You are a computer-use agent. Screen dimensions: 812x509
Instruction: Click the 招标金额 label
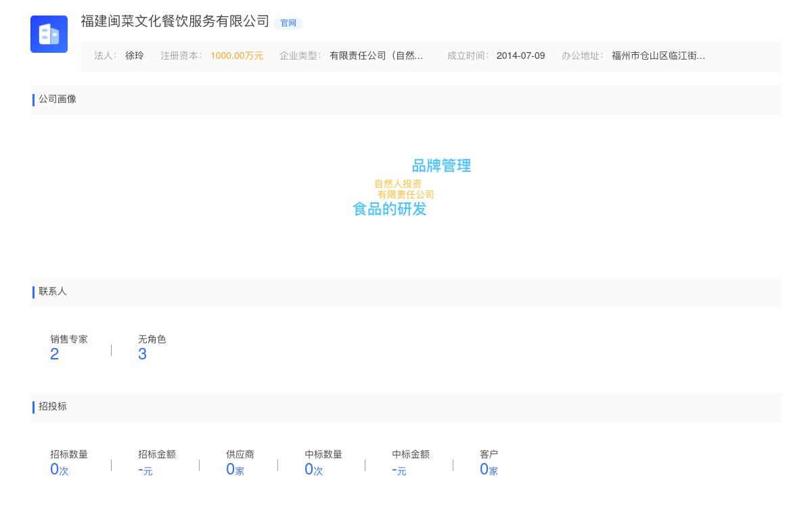pos(157,455)
